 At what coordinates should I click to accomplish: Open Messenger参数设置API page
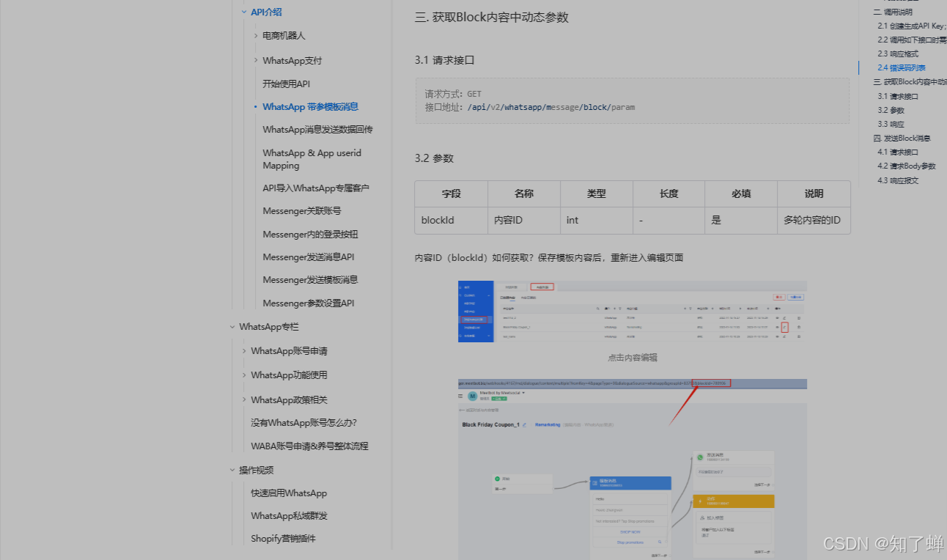(x=309, y=303)
